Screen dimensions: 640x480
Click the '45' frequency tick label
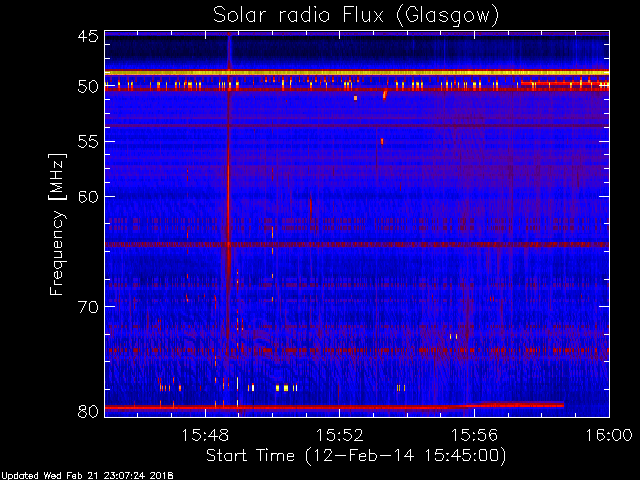tap(88, 36)
